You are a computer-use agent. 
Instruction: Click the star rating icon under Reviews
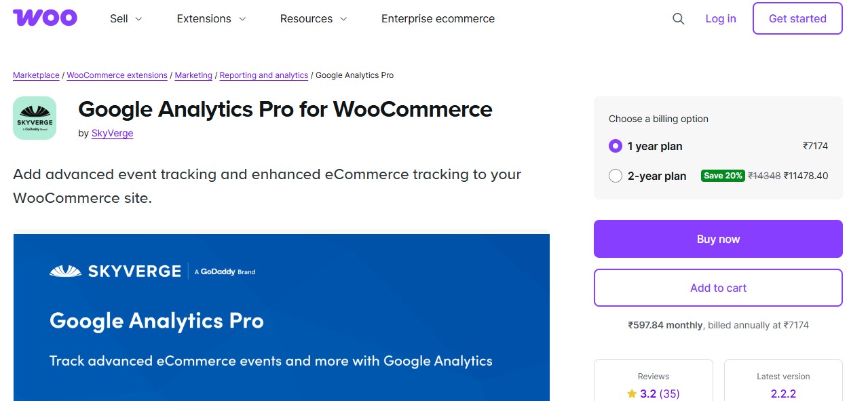click(630, 394)
